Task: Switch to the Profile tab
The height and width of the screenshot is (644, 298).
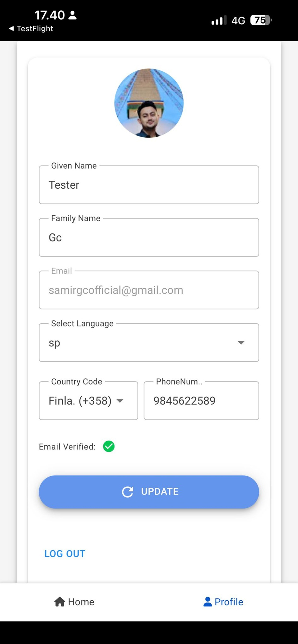Action: (x=223, y=602)
